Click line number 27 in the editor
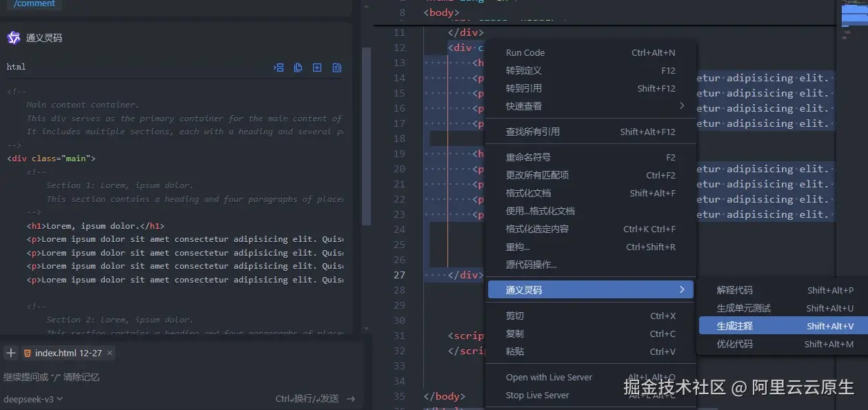The height and width of the screenshot is (410, 868). [400, 275]
